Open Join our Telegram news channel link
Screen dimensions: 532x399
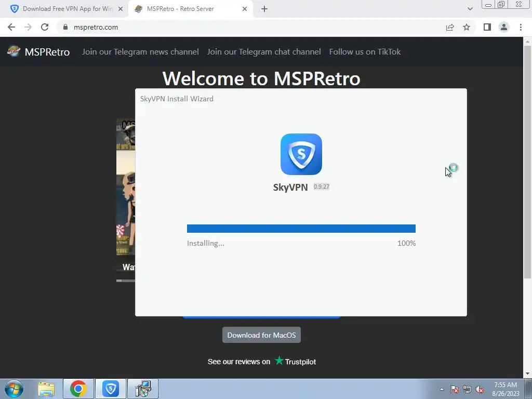pos(140,51)
